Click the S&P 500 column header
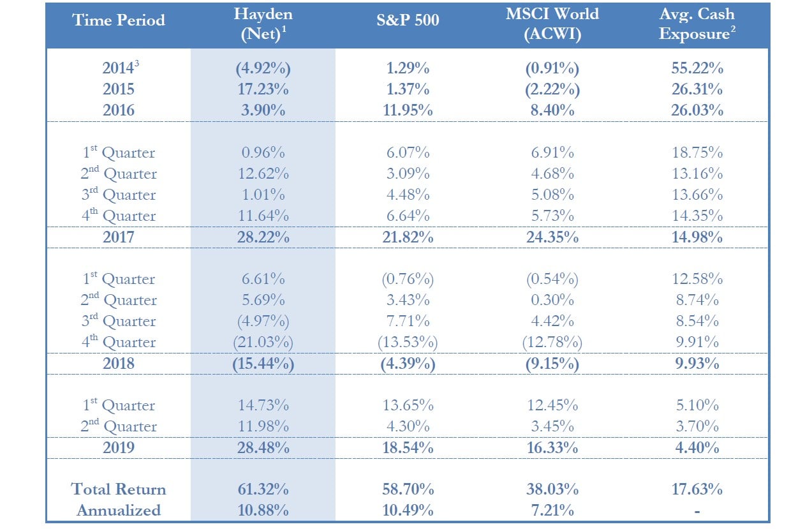 pos(407,20)
